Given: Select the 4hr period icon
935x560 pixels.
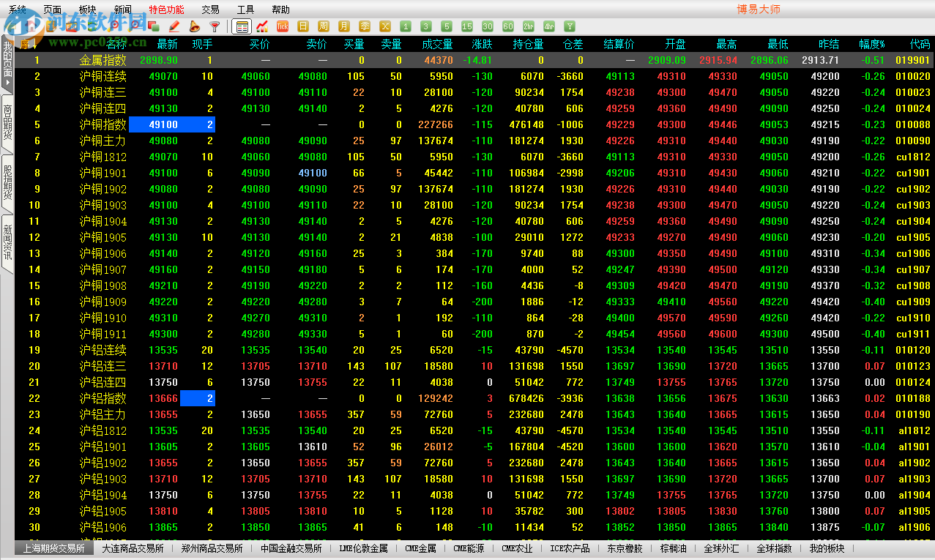Looking at the screenshot, I should [549, 26].
